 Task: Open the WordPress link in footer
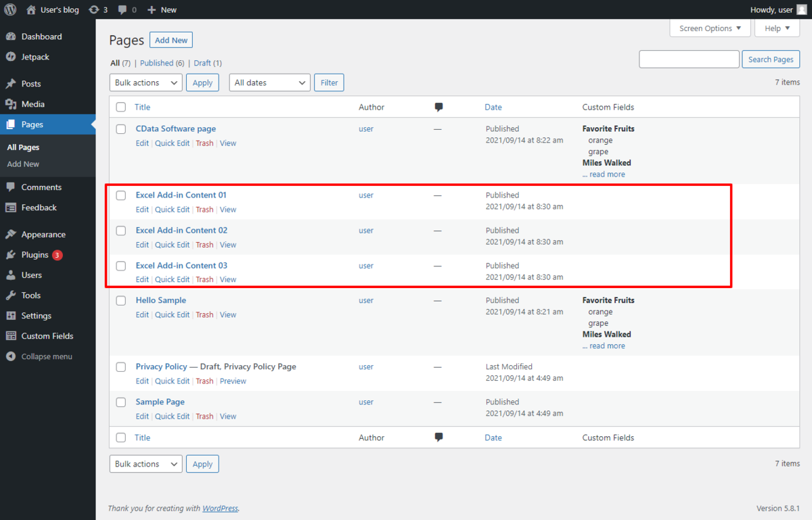[x=220, y=509]
